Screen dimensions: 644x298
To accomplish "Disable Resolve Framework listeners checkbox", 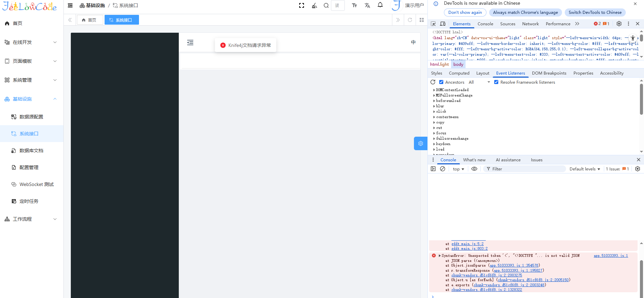I will 496,82.
